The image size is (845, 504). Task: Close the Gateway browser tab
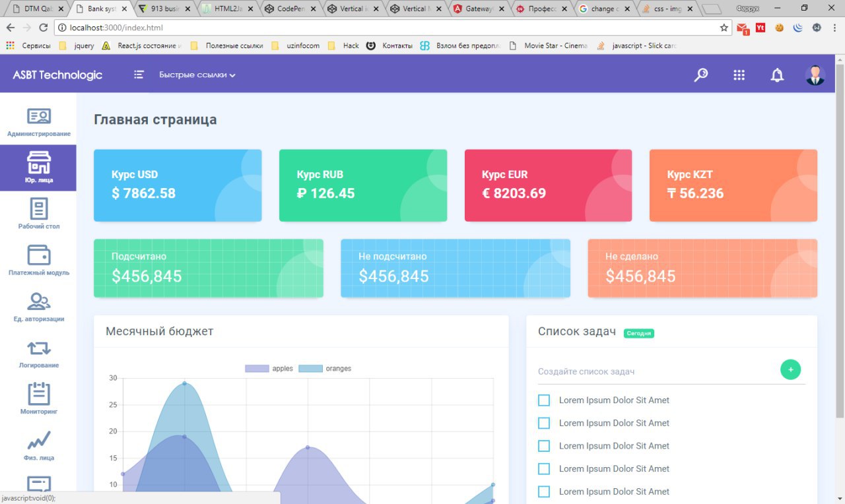501,9
